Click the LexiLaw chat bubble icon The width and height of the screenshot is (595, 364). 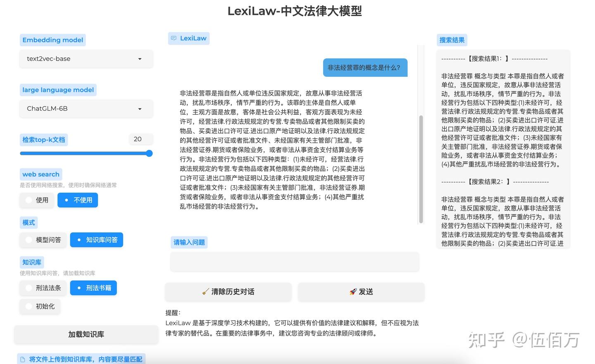click(174, 38)
